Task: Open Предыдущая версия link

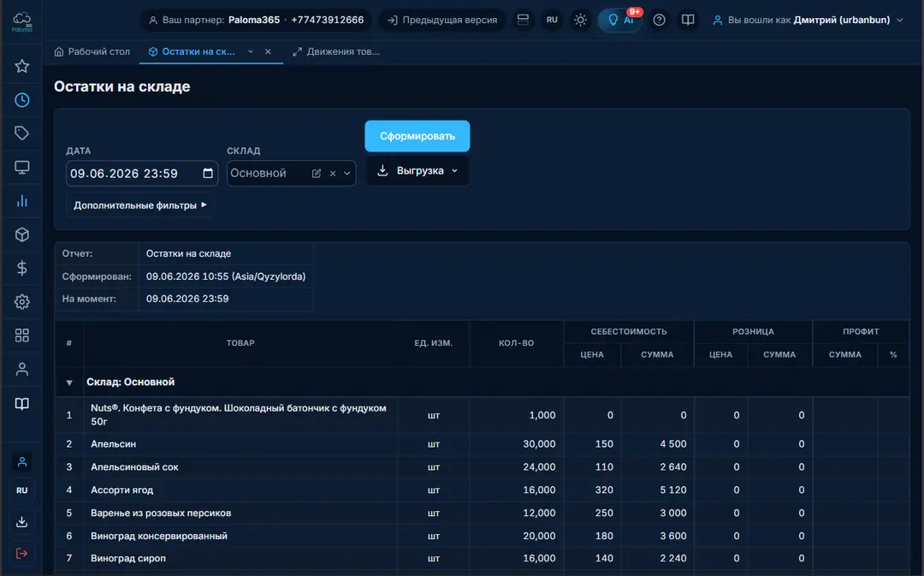Action: 442,20
